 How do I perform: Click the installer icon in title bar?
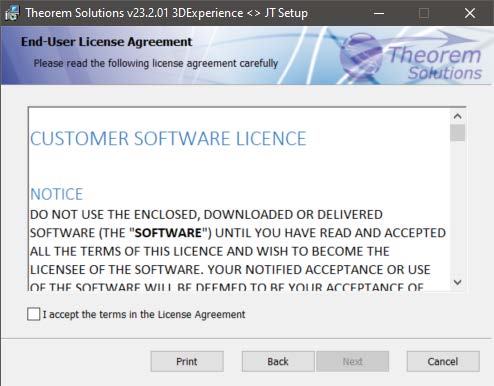(x=12, y=13)
